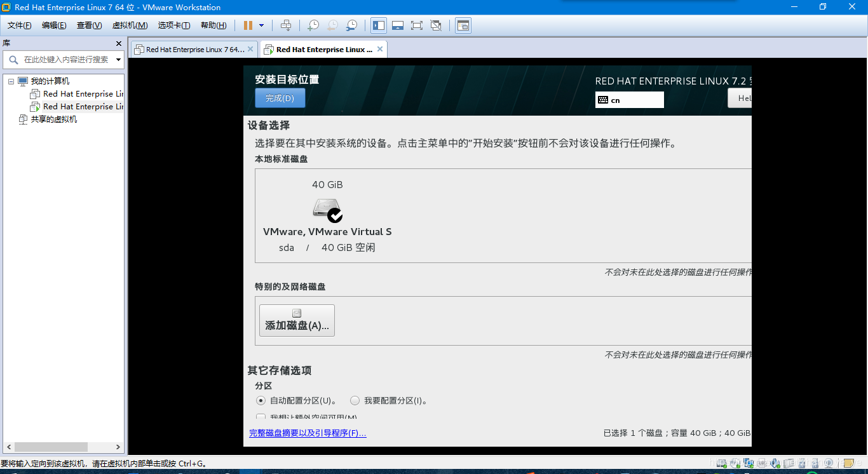Click hard disk device status icon
Viewport: 868px width, 474px height.
pyautogui.click(x=722, y=463)
